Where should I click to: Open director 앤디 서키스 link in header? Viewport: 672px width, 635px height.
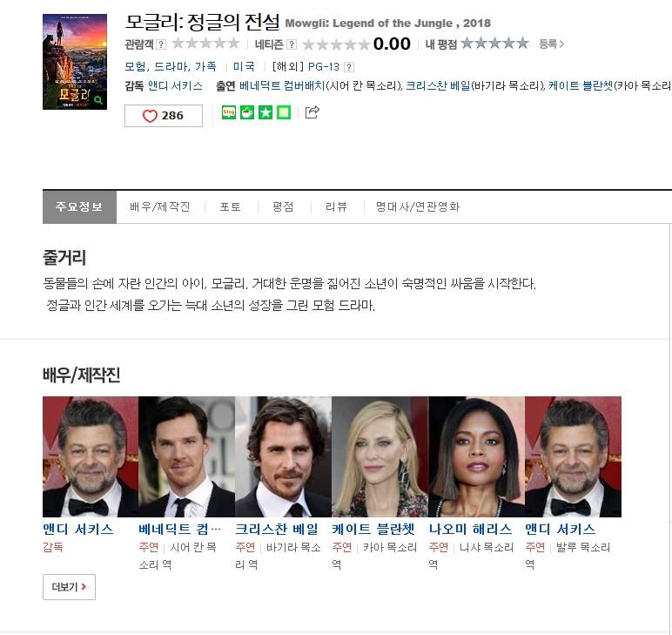point(175,86)
